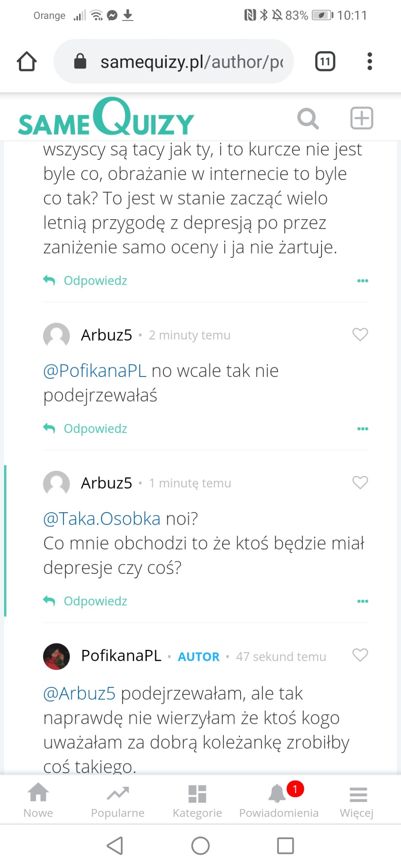Click the SameQuizy logo

tap(106, 118)
